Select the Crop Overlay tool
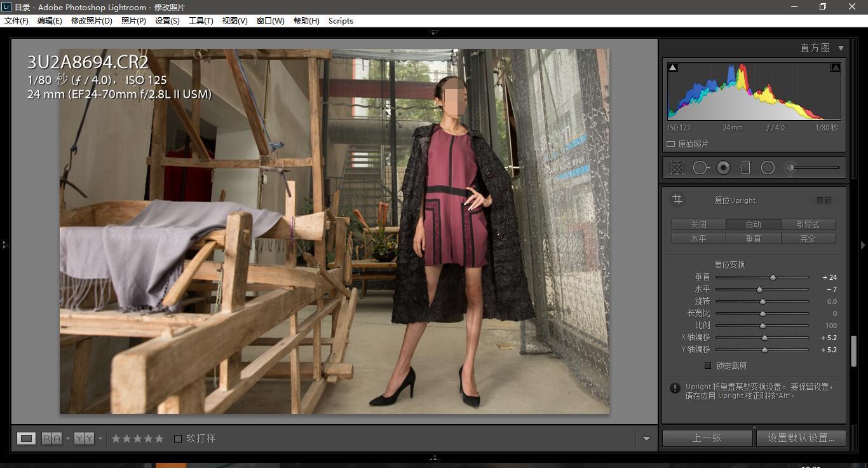The height and width of the screenshot is (468, 868). 677,167
